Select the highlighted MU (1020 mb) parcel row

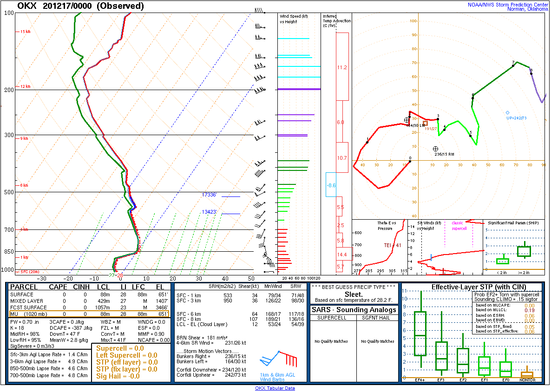point(89,314)
